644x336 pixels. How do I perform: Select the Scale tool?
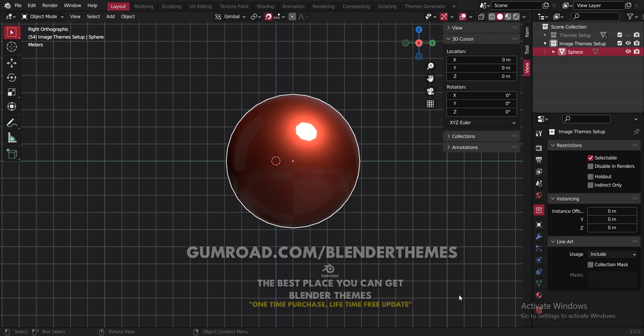coord(12,92)
